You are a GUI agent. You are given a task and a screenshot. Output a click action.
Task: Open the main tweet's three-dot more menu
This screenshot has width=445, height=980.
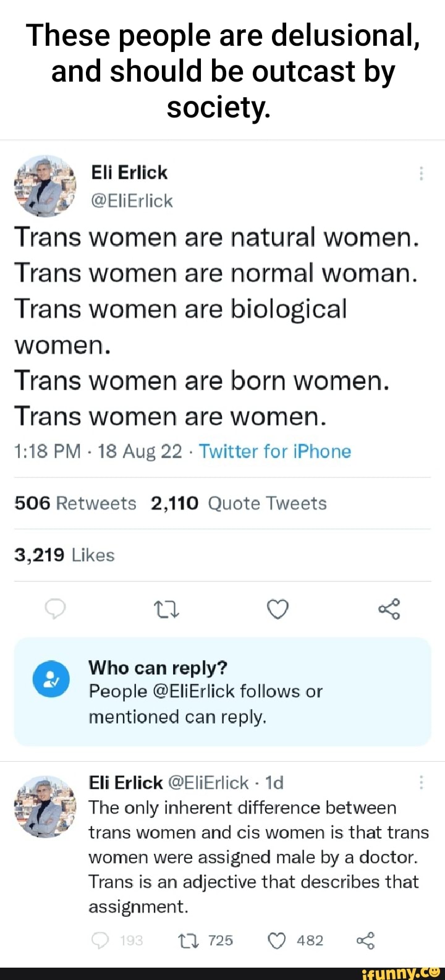pos(421,174)
